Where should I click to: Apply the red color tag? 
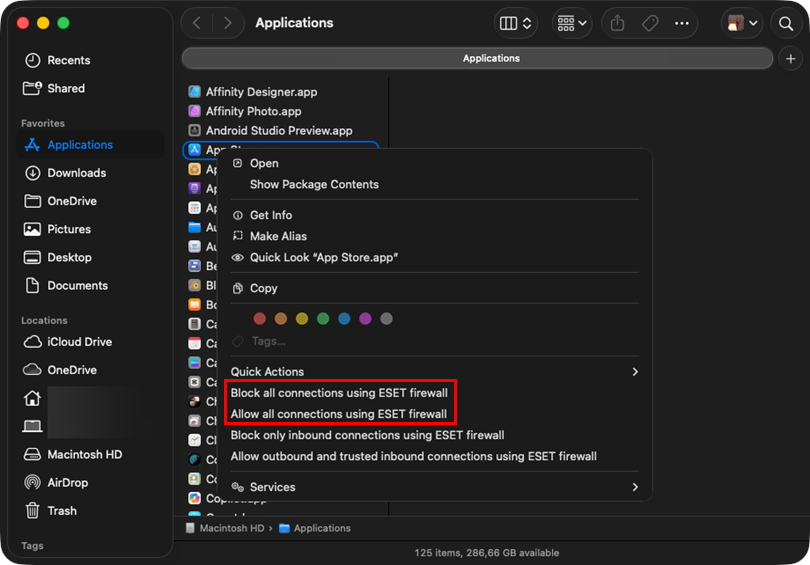[260, 319]
